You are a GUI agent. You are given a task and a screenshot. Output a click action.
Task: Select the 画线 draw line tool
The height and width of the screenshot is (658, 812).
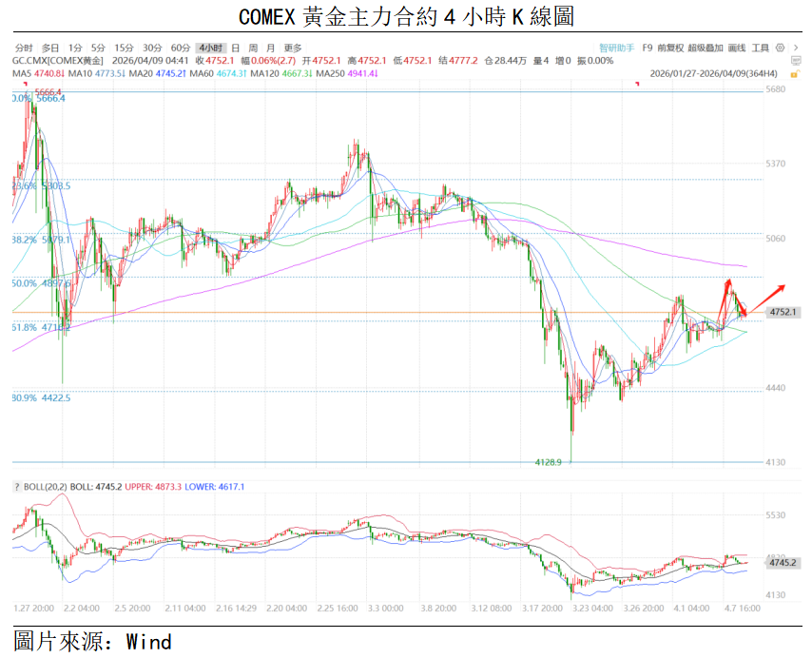pos(736,48)
